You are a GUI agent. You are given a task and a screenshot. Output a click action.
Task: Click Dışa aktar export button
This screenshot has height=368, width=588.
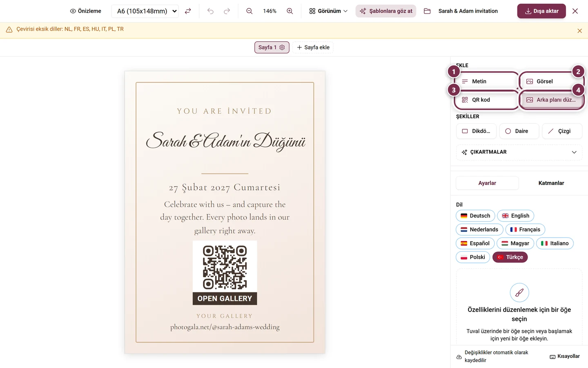[541, 11]
